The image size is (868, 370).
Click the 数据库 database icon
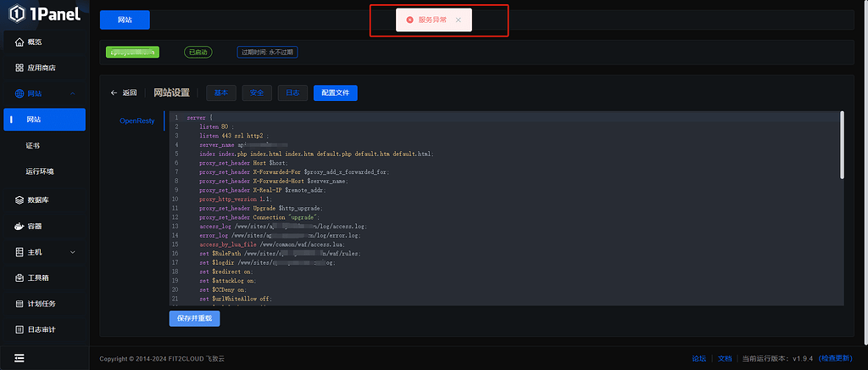[x=19, y=200]
